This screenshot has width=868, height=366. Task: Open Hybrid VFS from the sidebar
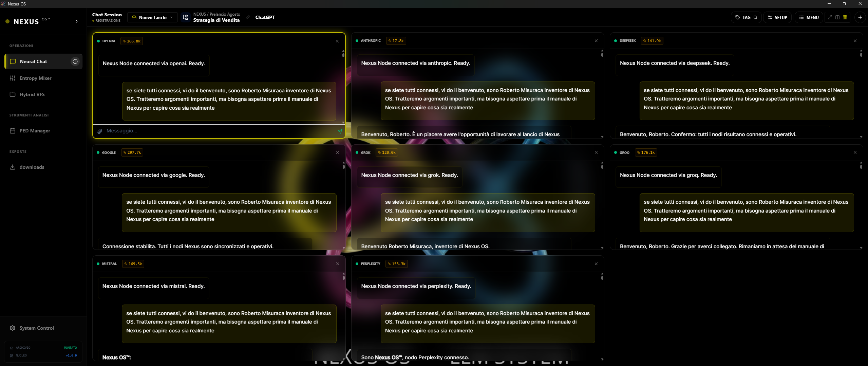(x=43, y=94)
